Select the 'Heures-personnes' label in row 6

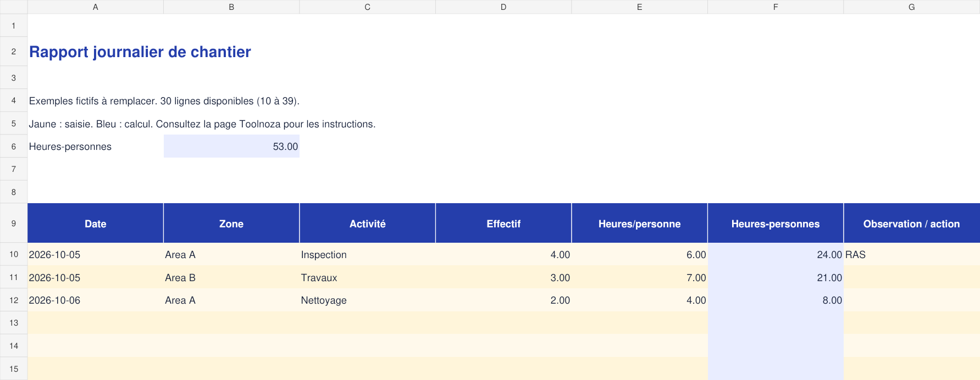tap(70, 147)
